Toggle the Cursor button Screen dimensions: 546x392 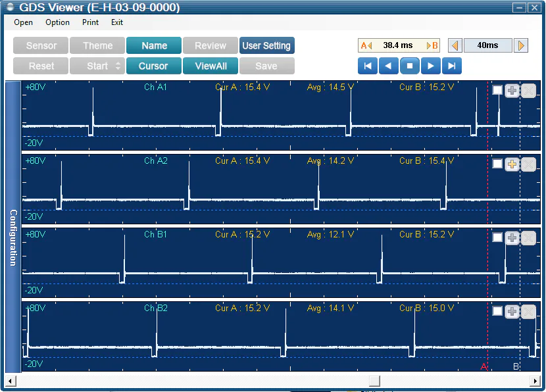pos(153,66)
